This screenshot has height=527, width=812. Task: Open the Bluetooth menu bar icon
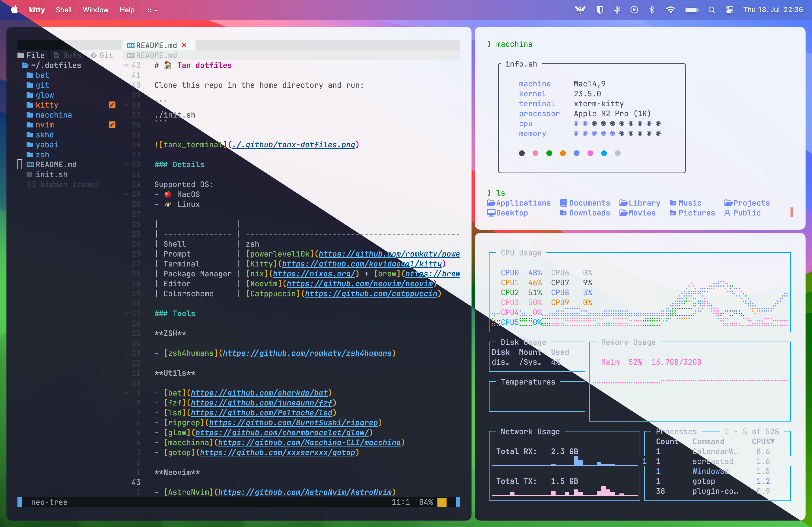[x=652, y=10]
